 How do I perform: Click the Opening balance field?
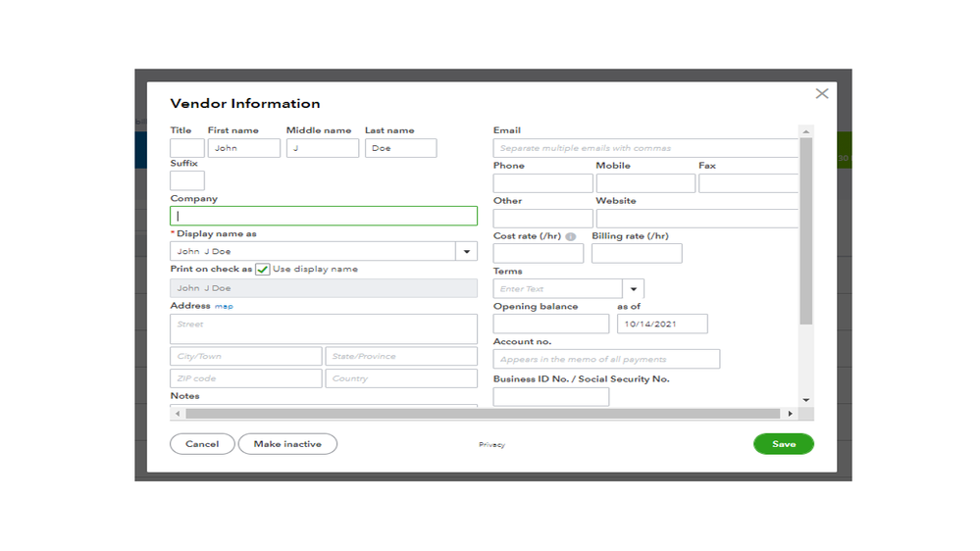550,324
